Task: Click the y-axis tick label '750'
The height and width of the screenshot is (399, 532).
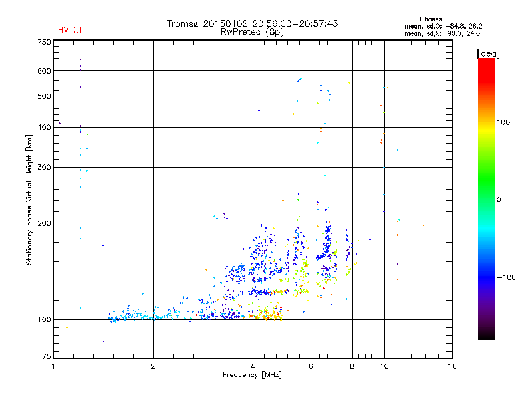Action: [44, 42]
